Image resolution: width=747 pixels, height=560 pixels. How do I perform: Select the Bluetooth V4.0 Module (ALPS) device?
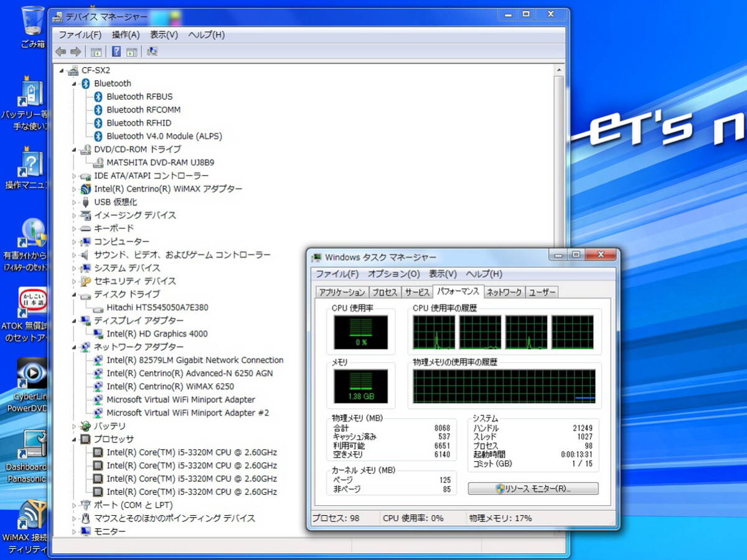click(164, 136)
